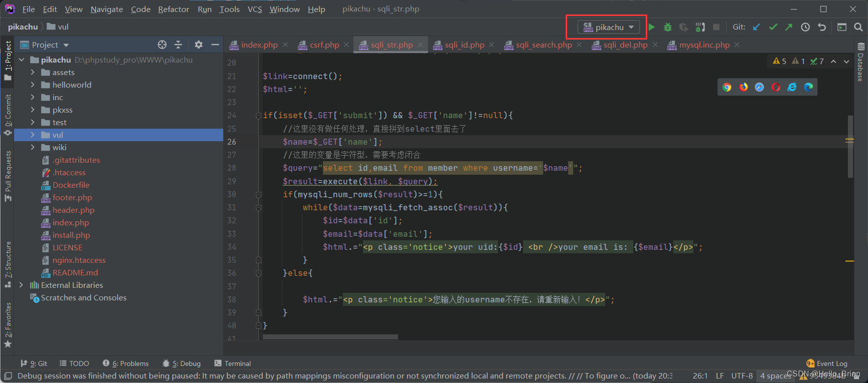The height and width of the screenshot is (383, 868).
Task: Toggle the Database side panel
Action: [x=860, y=62]
